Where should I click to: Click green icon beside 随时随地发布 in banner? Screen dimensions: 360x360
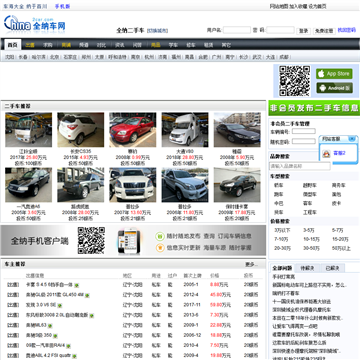click(160, 236)
